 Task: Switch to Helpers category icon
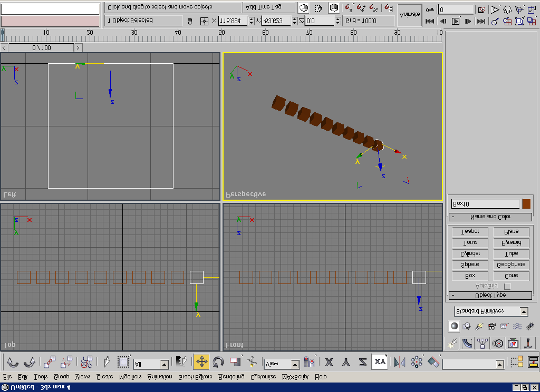(504, 326)
